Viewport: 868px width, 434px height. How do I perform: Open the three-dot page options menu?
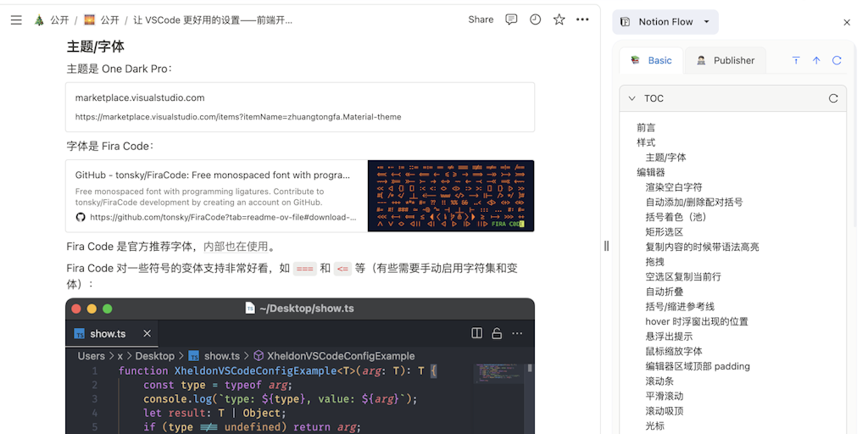point(582,19)
